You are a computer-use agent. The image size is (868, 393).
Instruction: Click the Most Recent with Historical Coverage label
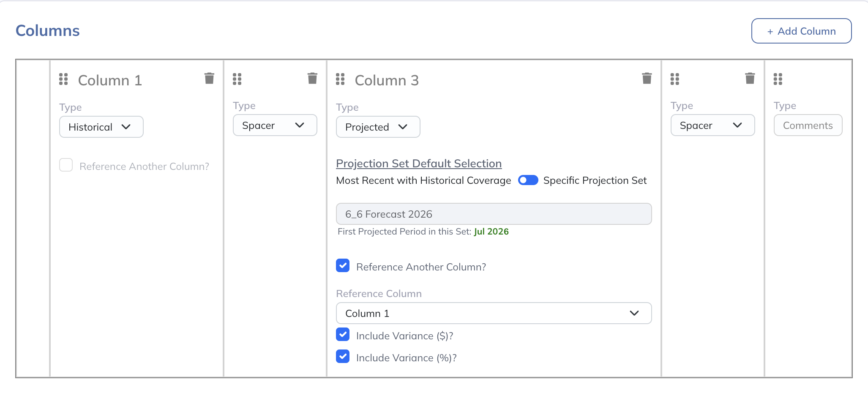point(423,180)
